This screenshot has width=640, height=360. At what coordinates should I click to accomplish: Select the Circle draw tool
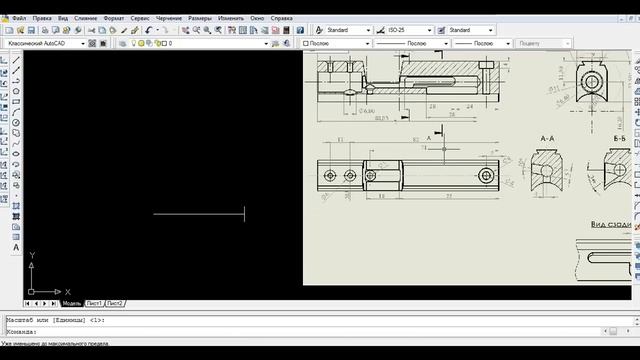16,123
